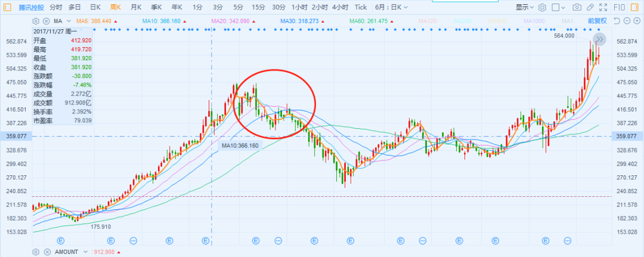Open MA indicator settings gear
644x257 pixels.
coord(36,21)
